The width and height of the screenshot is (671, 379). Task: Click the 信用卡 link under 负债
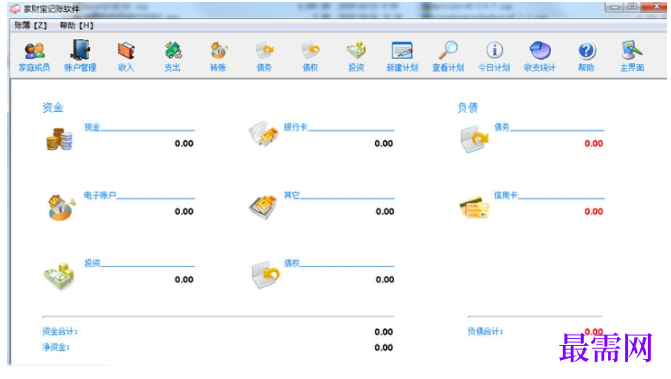506,195
